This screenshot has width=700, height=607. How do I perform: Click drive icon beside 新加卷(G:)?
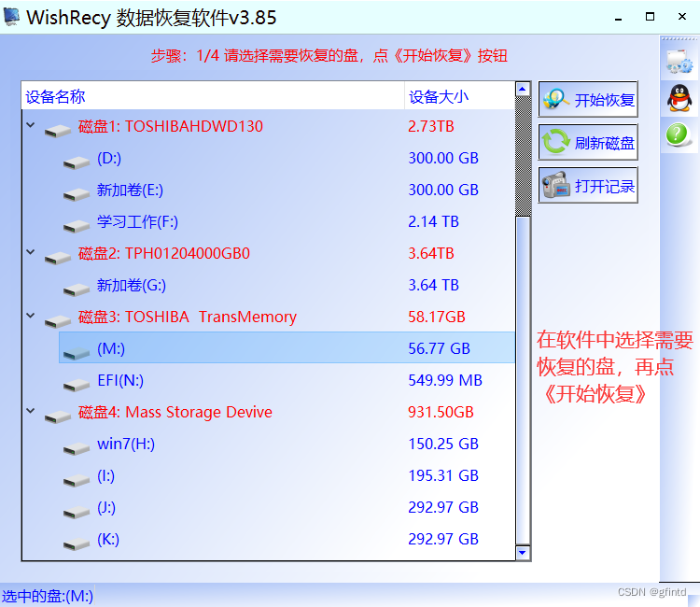[x=77, y=289]
